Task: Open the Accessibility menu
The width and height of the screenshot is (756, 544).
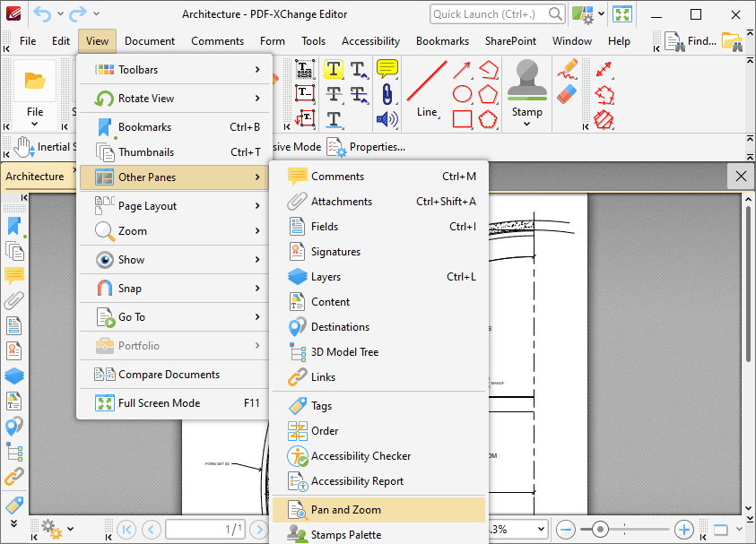Action: click(370, 41)
